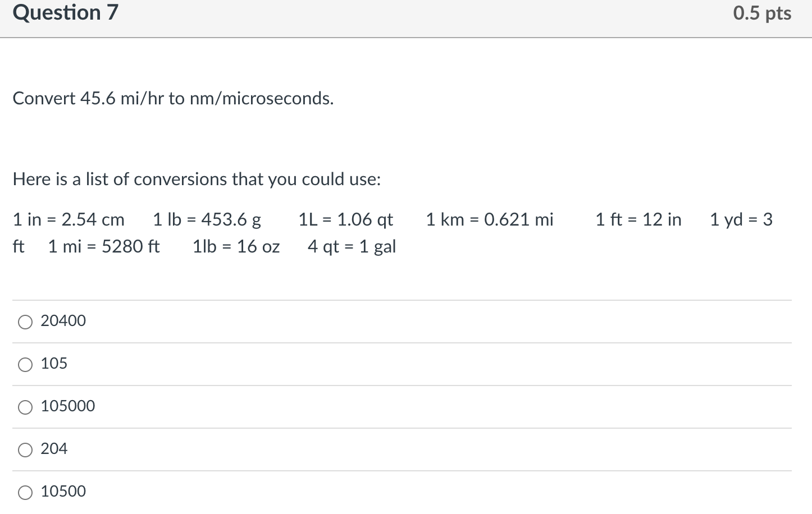Screen dimensions: 812x514
Task: Select the radio button for 20400
Action: click(25, 322)
